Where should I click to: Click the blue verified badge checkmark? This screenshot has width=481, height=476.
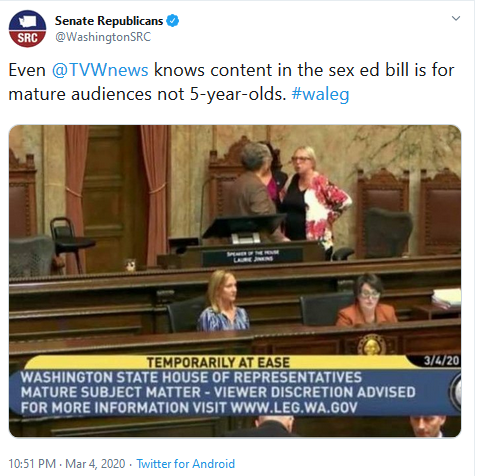[x=173, y=21]
